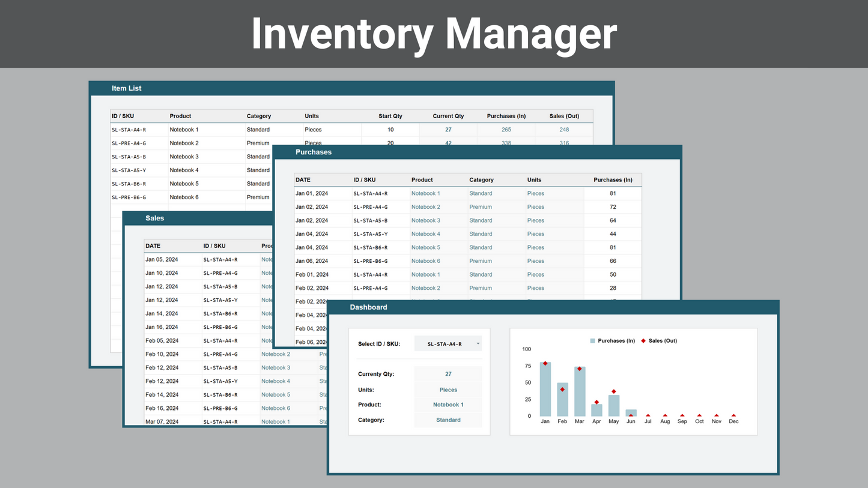Viewport: 868px width, 488px height.
Task: Click the Purchases (In) legend color swatch
Action: click(592, 341)
